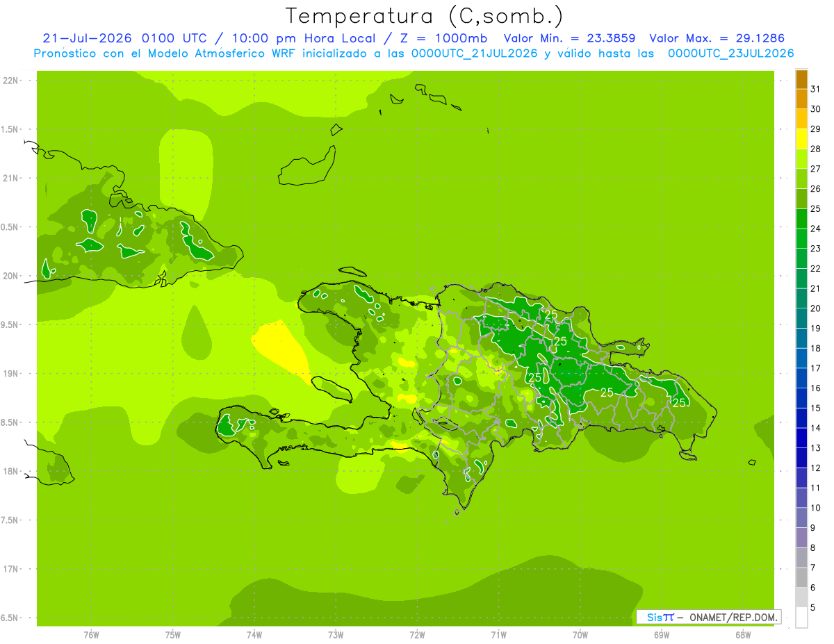Click the 'Valor Min. = 23.3859' value
This screenshot has height=644, width=834.
pos(569,38)
